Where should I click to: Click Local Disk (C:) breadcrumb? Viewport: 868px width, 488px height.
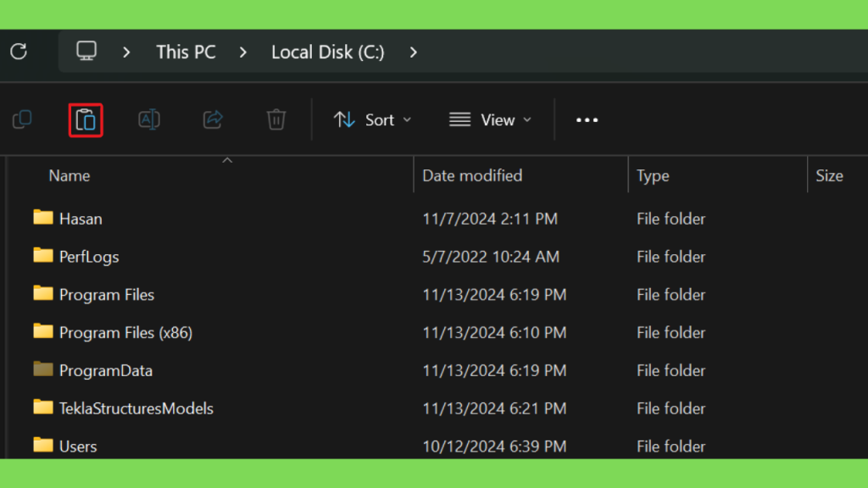[x=328, y=52]
